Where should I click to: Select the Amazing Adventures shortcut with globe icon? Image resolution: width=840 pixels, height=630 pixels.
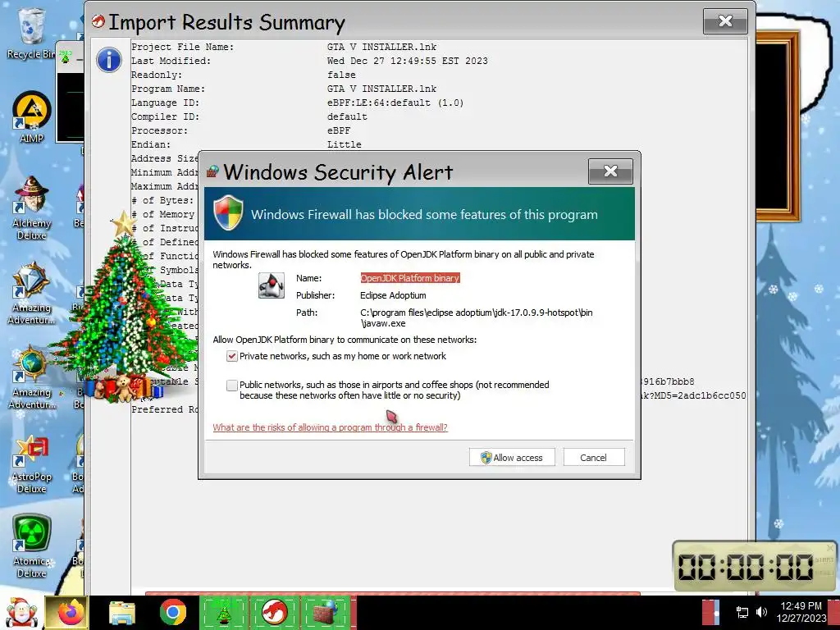(32, 377)
